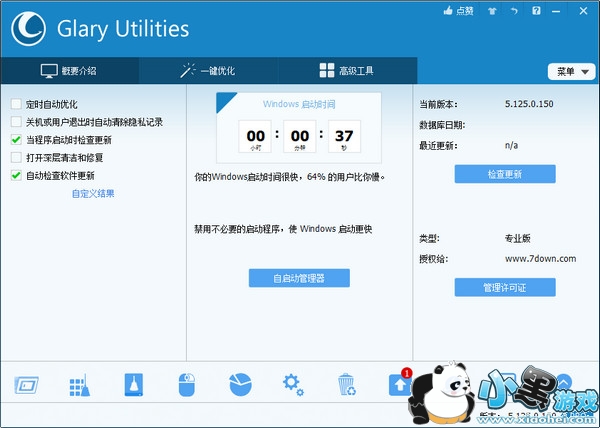This screenshot has width=600, height=428.
Task: Minimize the Glary Utilities window
Action: tap(556, 11)
